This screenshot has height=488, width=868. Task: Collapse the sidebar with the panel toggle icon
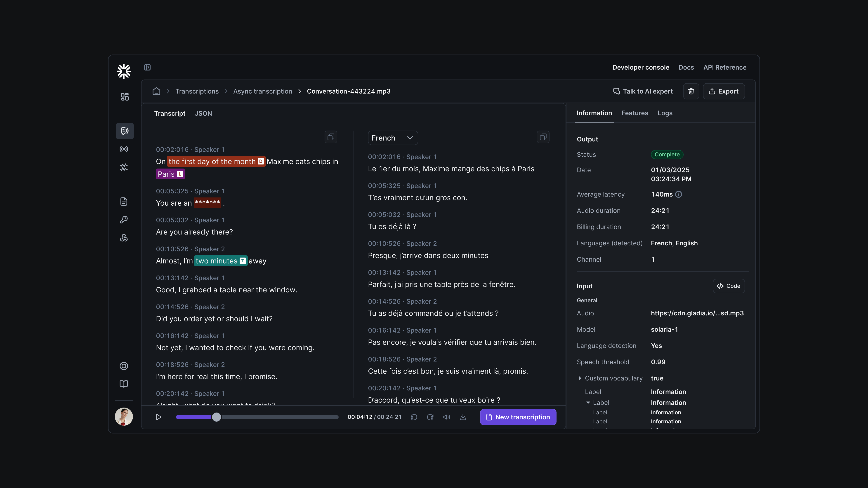click(x=147, y=67)
